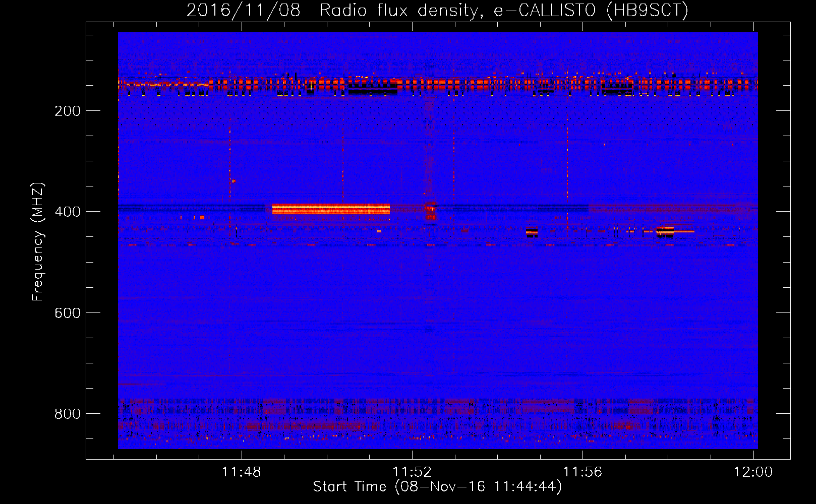Click the 11:48 time tick label
The width and height of the screenshot is (816, 504).
pyautogui.click(x=242, y=472)
